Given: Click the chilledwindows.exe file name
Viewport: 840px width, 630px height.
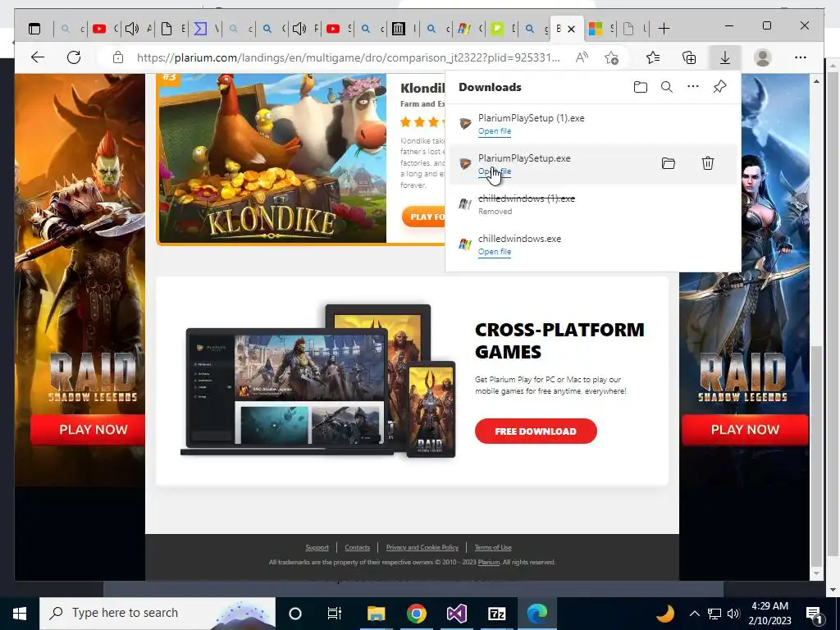Looking at the screenshot, I should coord(519,239).
